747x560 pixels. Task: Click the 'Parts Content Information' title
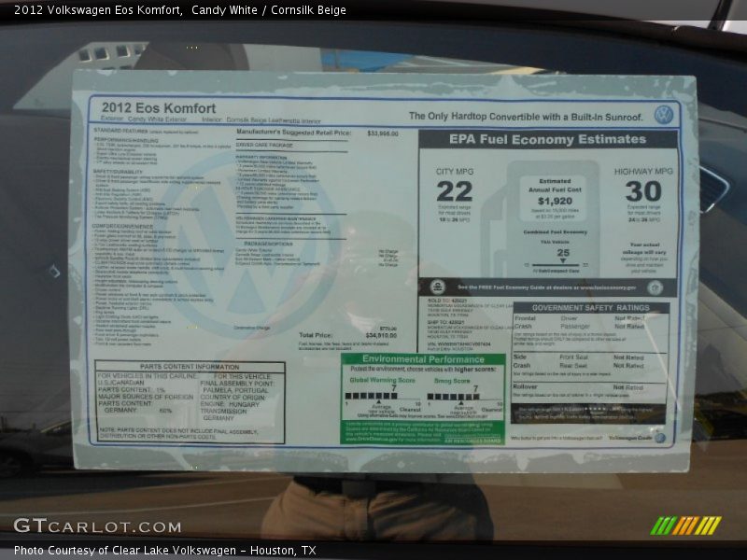[x=190, y=367]
